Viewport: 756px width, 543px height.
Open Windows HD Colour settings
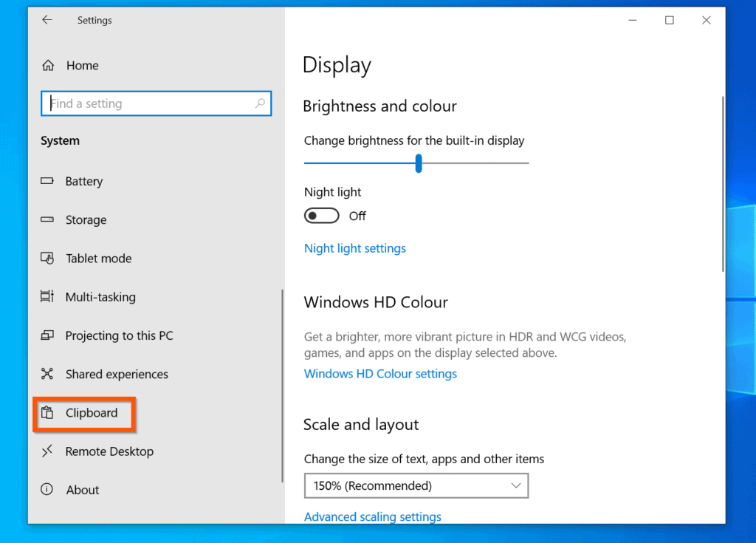point(380,373)
